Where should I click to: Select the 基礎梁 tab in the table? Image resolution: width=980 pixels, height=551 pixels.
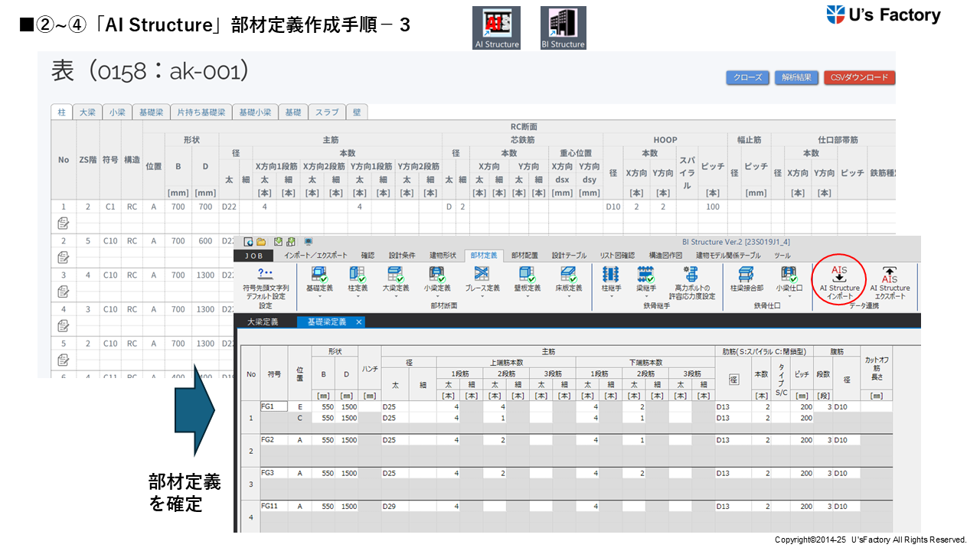(x=150, y=112)
